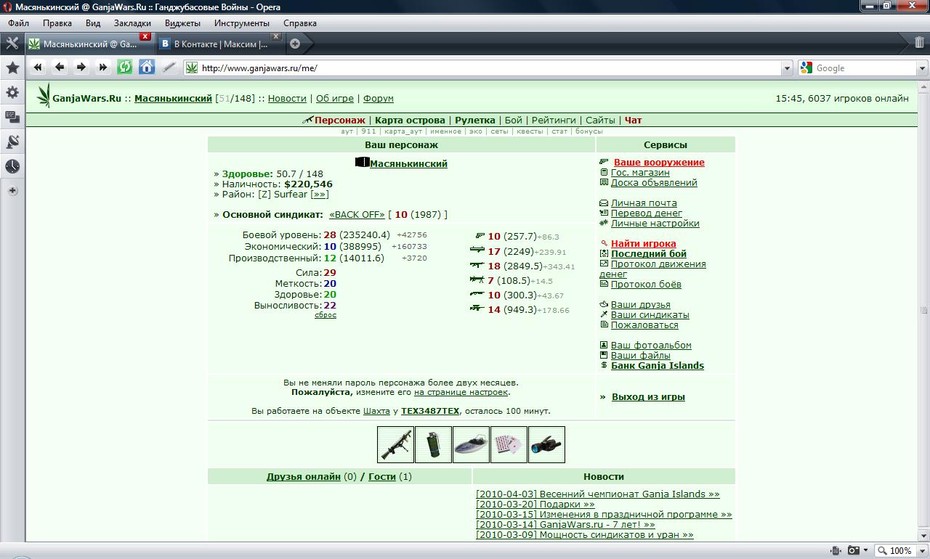Viewport: 930px width, 559px height.
Task: Click the speedboat inventory icon
Action: click(x=471, y=444)
